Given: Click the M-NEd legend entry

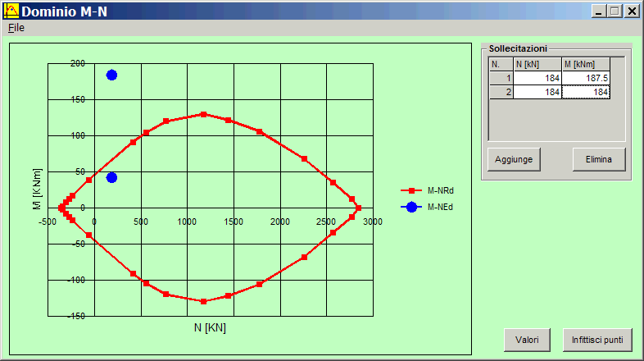Looking at the screenshot, I should 427,208.
